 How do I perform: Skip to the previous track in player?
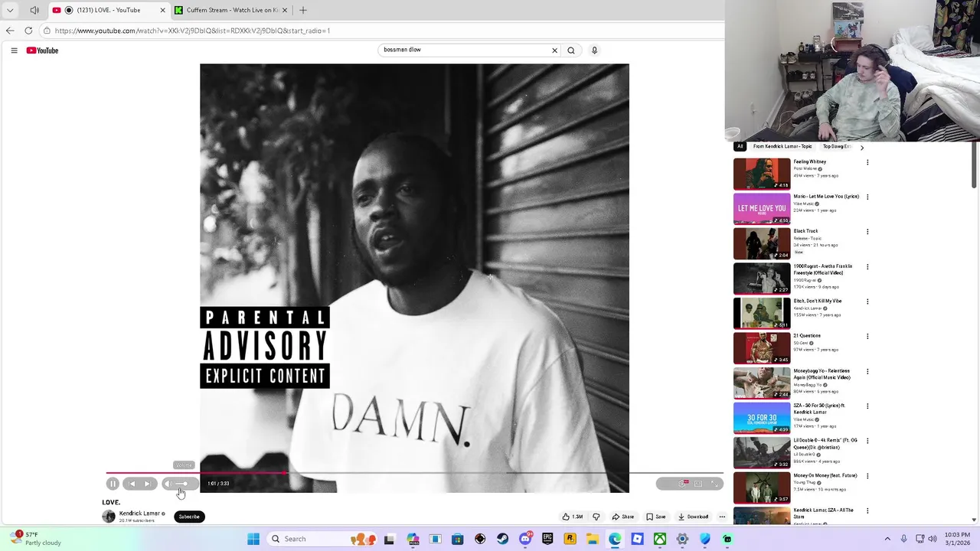(132, 484)
